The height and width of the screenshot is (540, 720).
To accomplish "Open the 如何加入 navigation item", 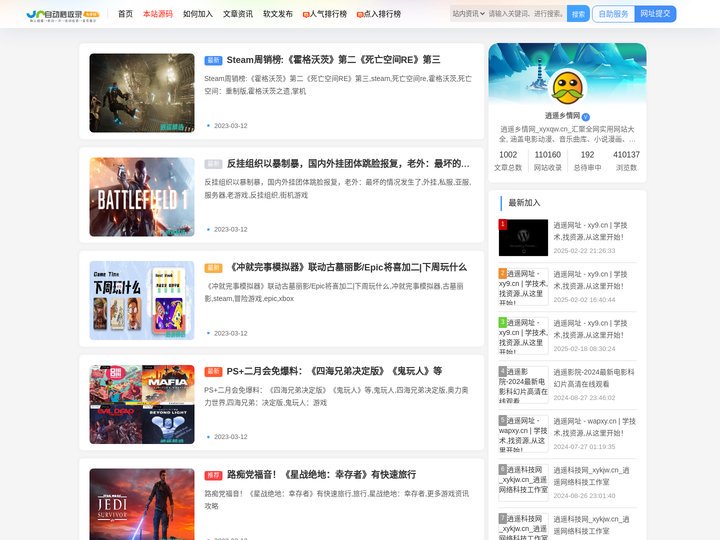I will pos(198,14).
